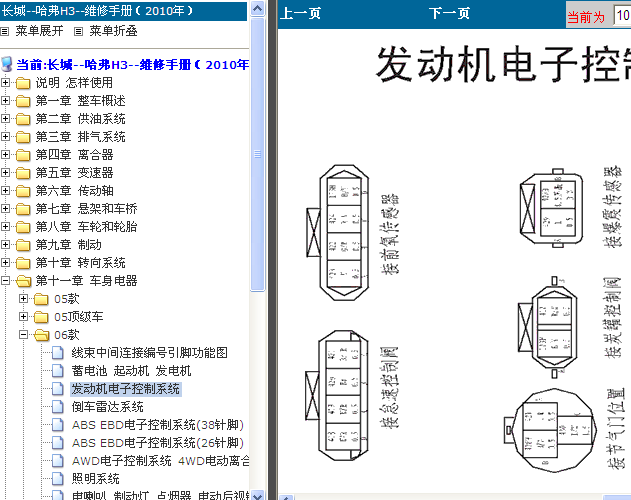This screenshot has height=500, width=631.
Task: Select 第六章 传动轴 chapter label
Action: 74,191
